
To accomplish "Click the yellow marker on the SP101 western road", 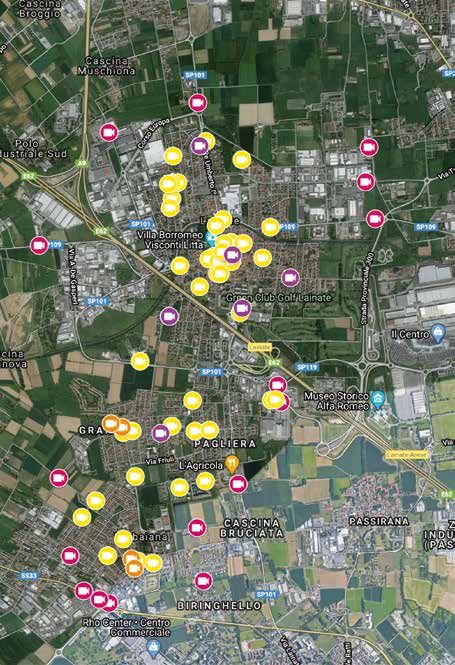I will [x=140, y=361].
